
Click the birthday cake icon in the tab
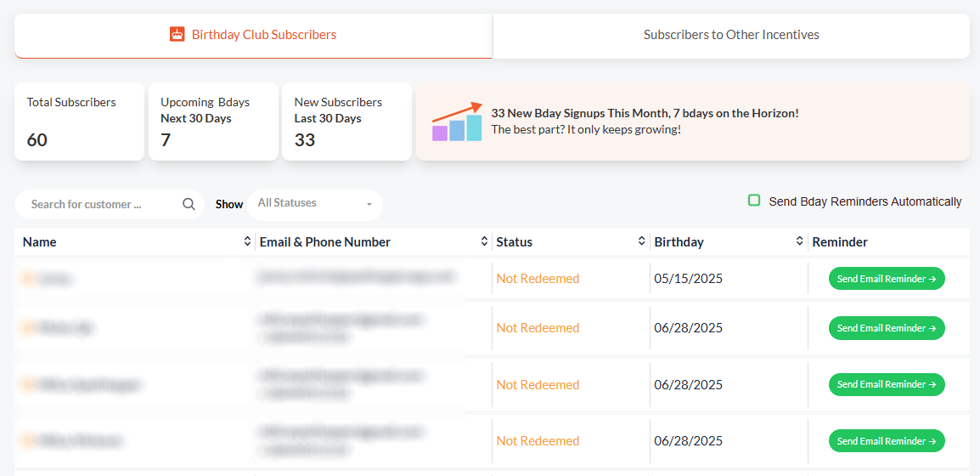pyautogui.click(x=177, y=34)
